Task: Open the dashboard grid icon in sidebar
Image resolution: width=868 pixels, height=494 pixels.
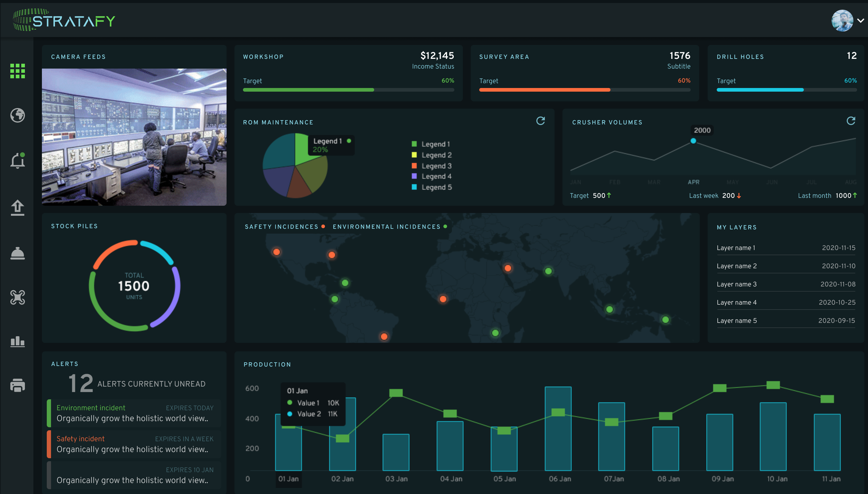Action: (x=18, y=71)
